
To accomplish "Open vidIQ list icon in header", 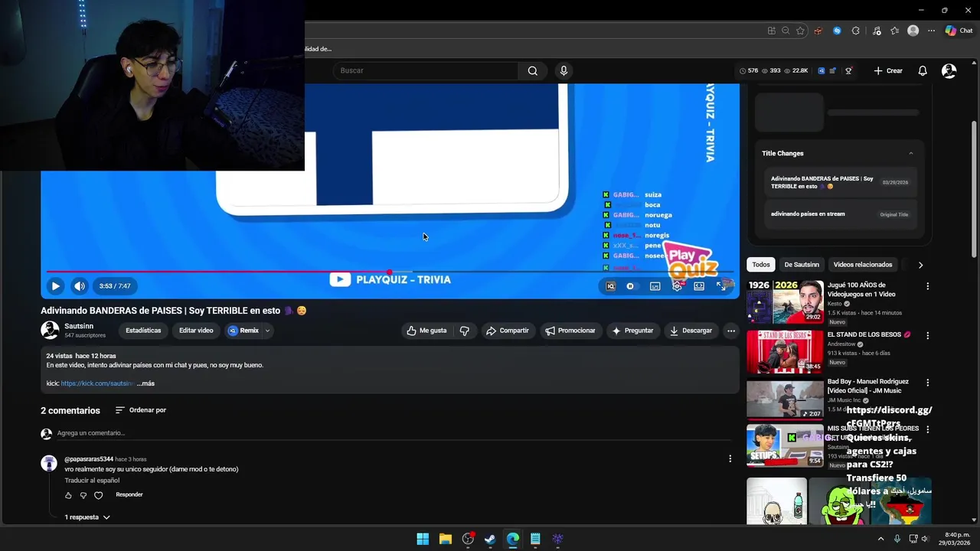I will click(x=832, y=70).
